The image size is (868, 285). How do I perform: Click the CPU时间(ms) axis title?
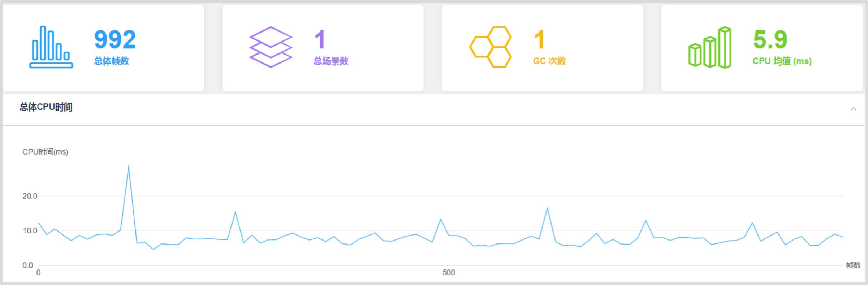[45, 152]
